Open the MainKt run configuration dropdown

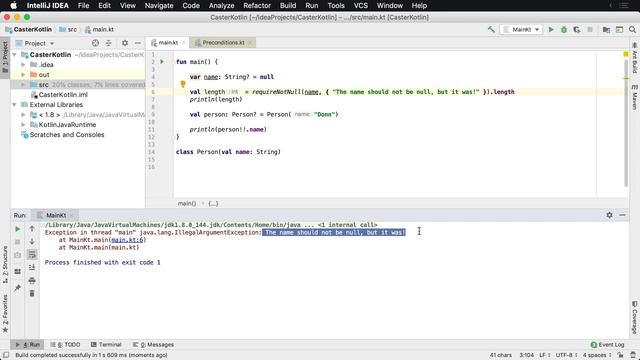click(x=521, y=29)
